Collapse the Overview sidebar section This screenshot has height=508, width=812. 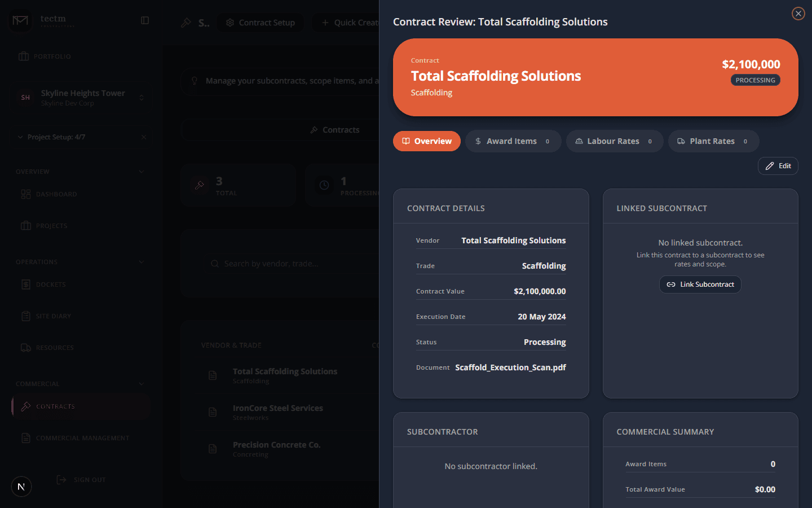(142, 172)
